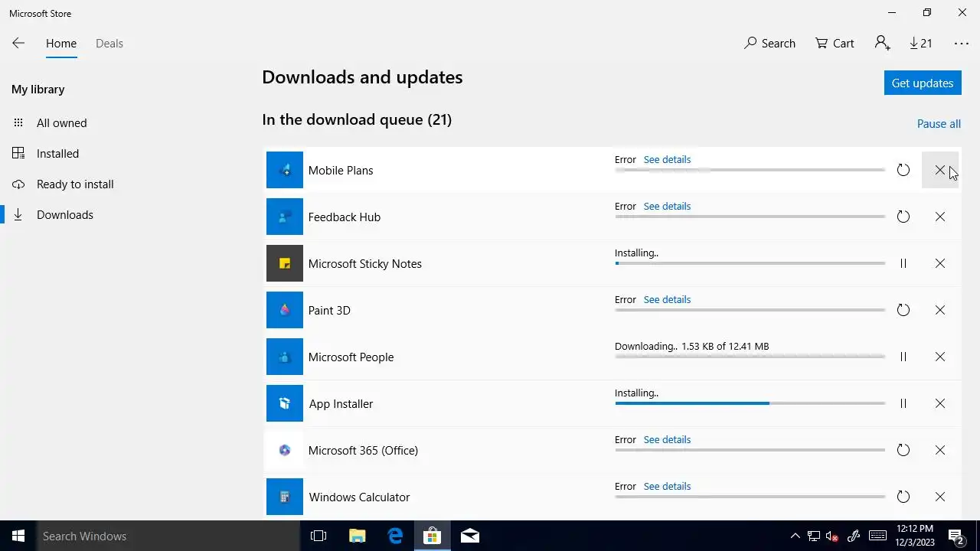Image resolution: width=980 pixels, height=551 pixels.
Task: Open Mobile Plans app icon
Action: click(285, 170)
